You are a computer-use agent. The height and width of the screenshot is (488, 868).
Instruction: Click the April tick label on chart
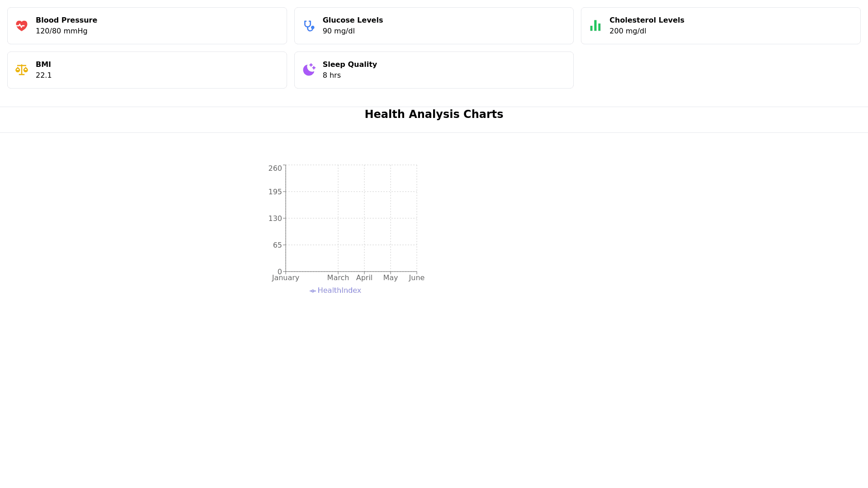point(364,278)
